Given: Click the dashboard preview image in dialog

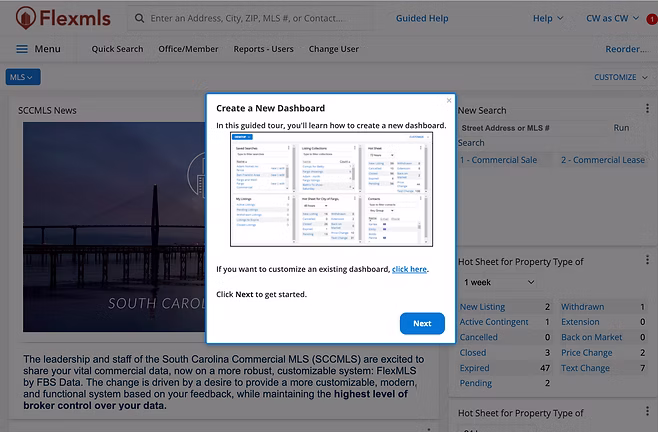Looking at the screenshot, I should tap(331, 189).
